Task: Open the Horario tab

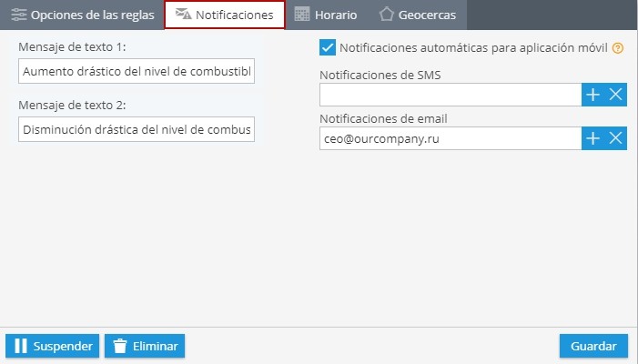Action: [326, 15]
